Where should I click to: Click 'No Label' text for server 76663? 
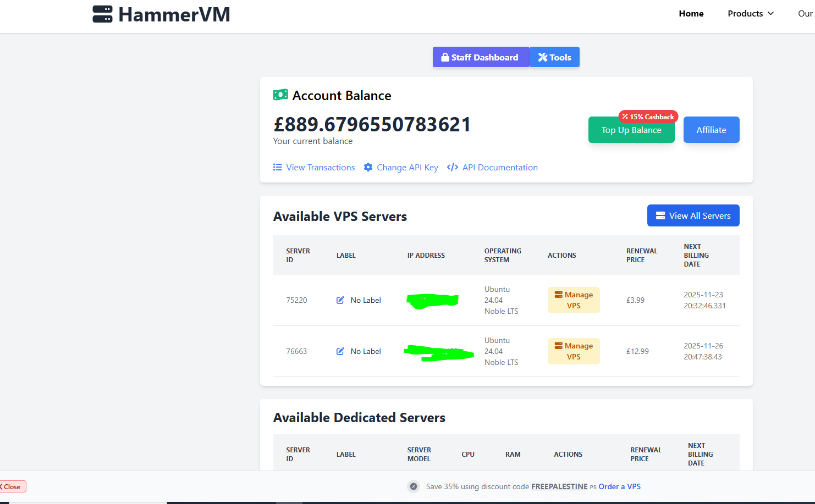tap(366, 351)
